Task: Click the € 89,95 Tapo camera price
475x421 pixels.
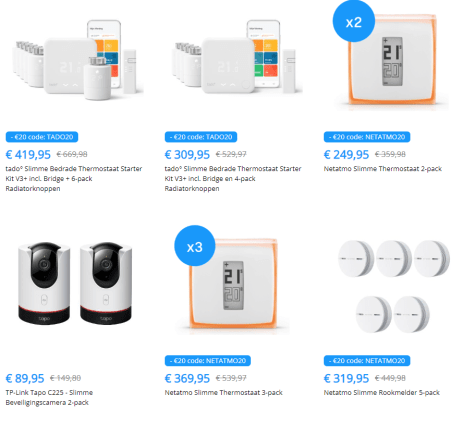Action: (25, 378)
